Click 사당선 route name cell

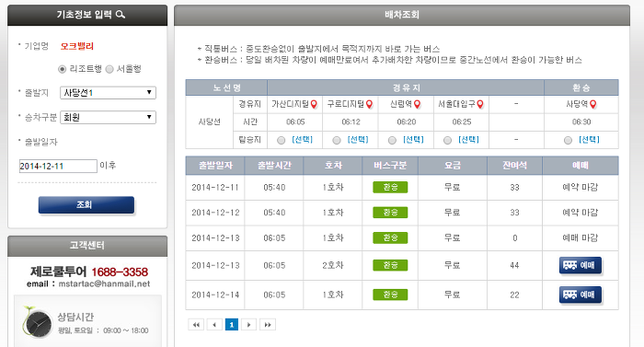coord(210,122)
